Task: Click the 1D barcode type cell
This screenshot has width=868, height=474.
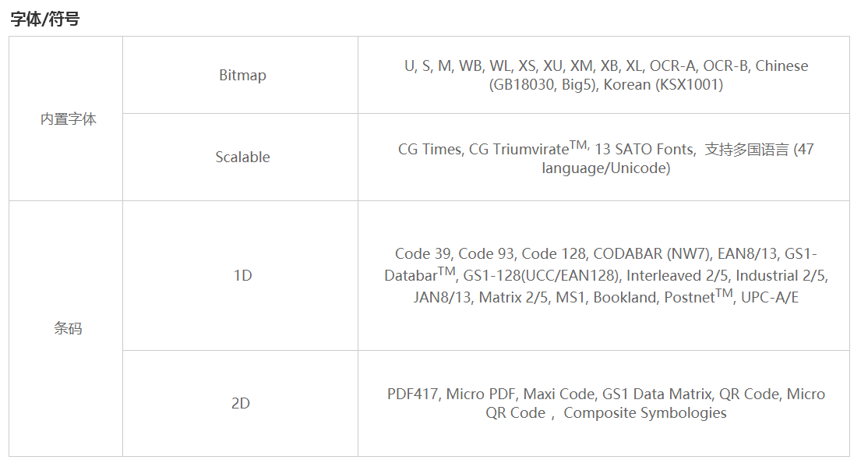Action: point(240,276)
